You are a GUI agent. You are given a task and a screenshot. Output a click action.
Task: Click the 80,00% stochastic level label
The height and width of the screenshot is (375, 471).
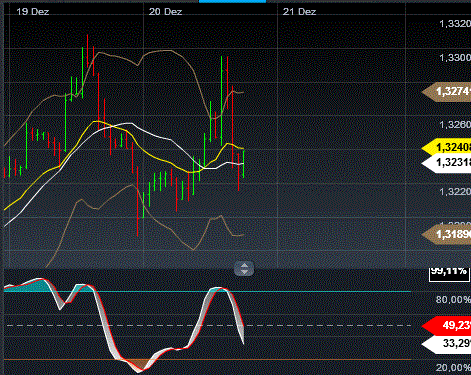point(453,300)
